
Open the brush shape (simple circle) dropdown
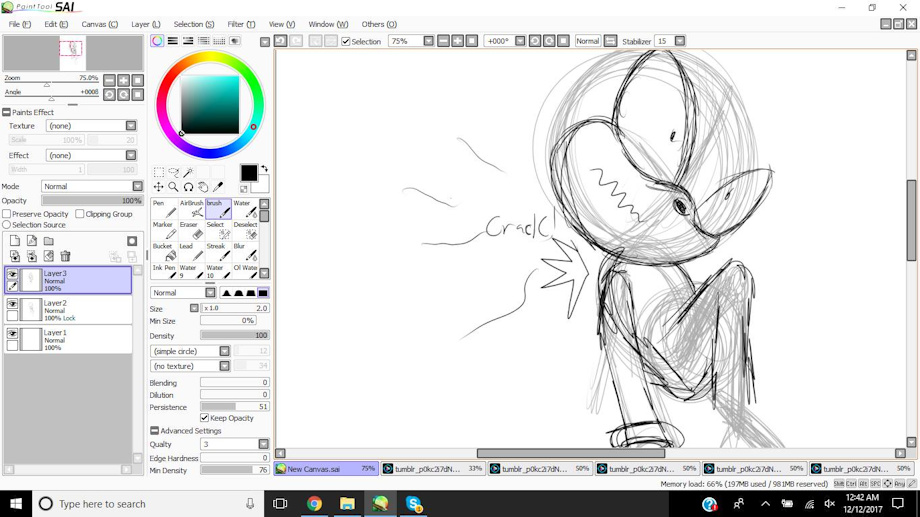point(224,351)
